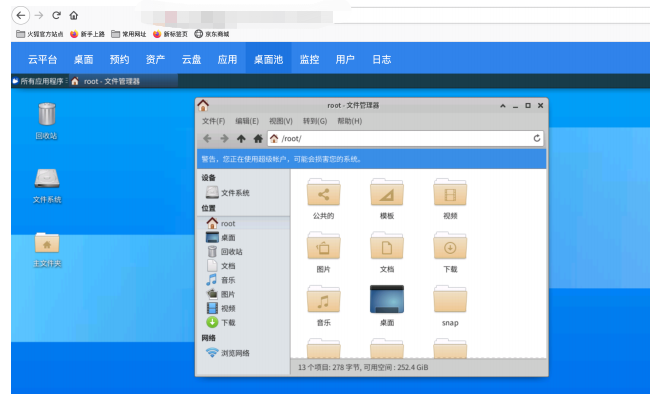
Task: Select the snap folder icon
Action: tap(450, 300)
